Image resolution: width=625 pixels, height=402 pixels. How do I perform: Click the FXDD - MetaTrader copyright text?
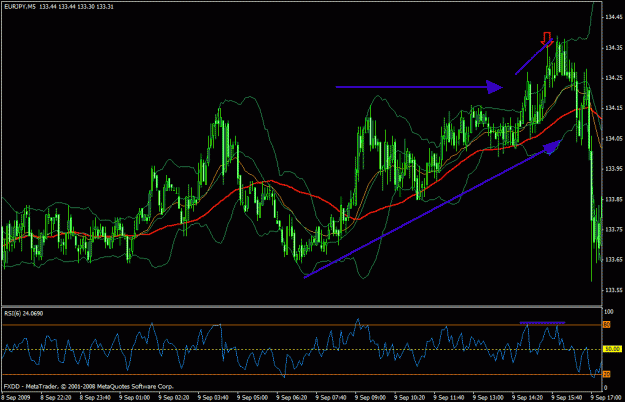[x=89, y=386]
